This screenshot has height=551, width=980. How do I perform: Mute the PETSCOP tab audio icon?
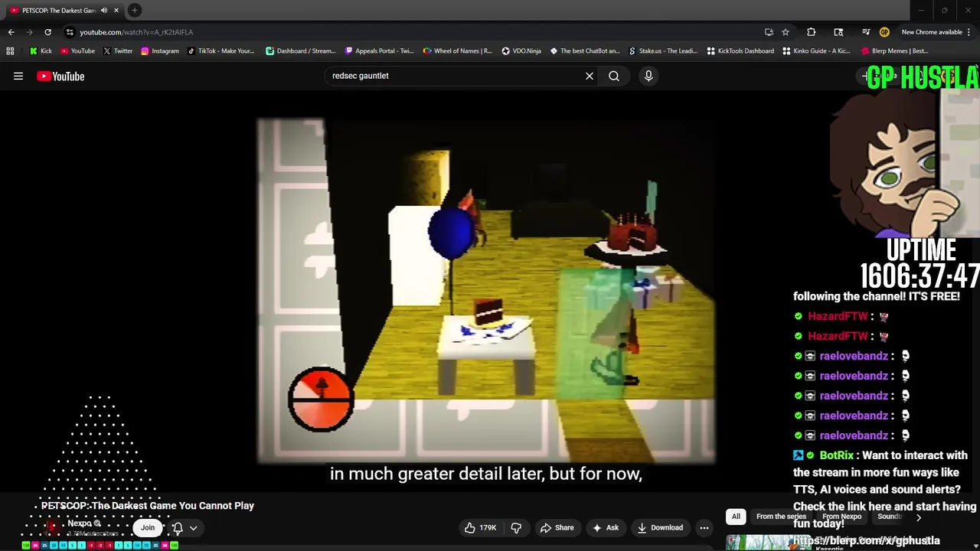click(x=104, y=11)
